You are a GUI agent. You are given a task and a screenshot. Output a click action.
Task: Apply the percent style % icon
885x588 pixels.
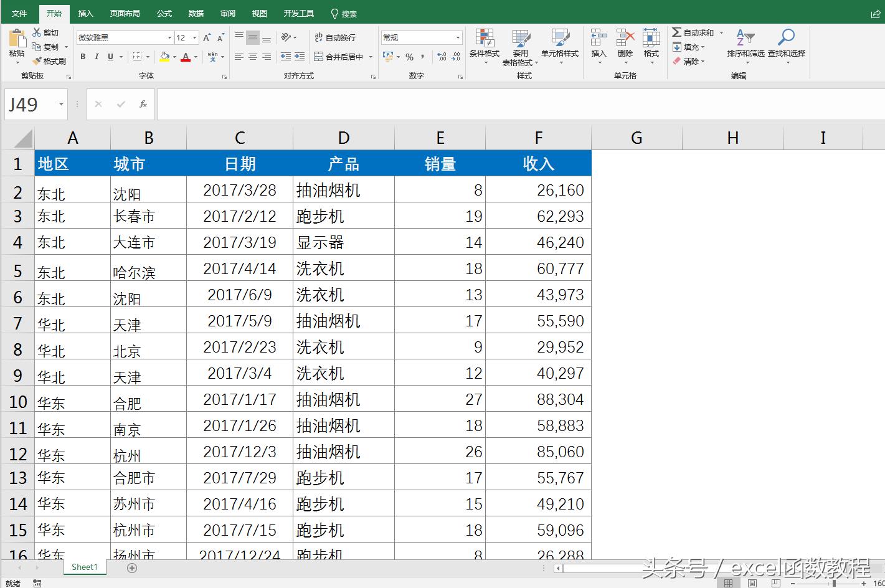click(410, 57)
